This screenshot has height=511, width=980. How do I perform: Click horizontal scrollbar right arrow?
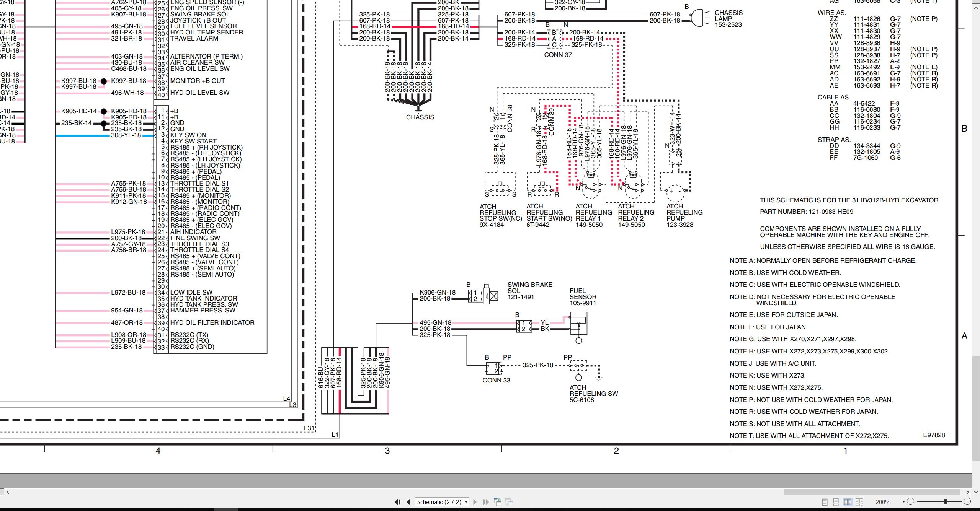967,492
